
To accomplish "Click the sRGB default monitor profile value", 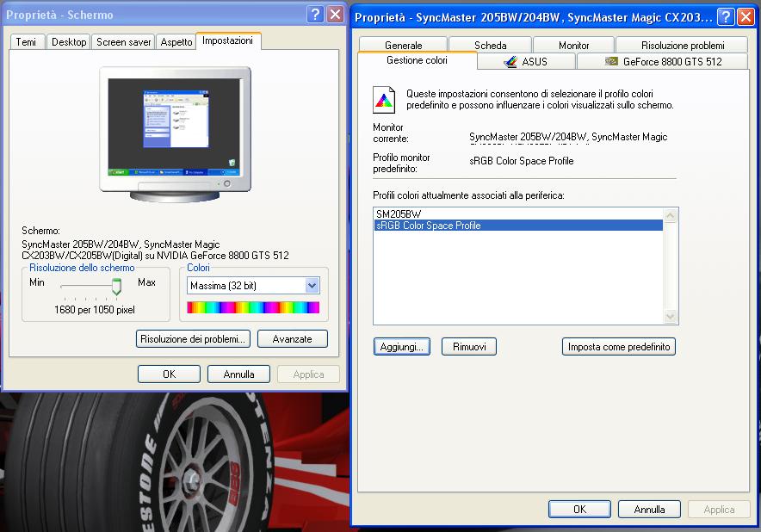I will [x=522, y=161].
